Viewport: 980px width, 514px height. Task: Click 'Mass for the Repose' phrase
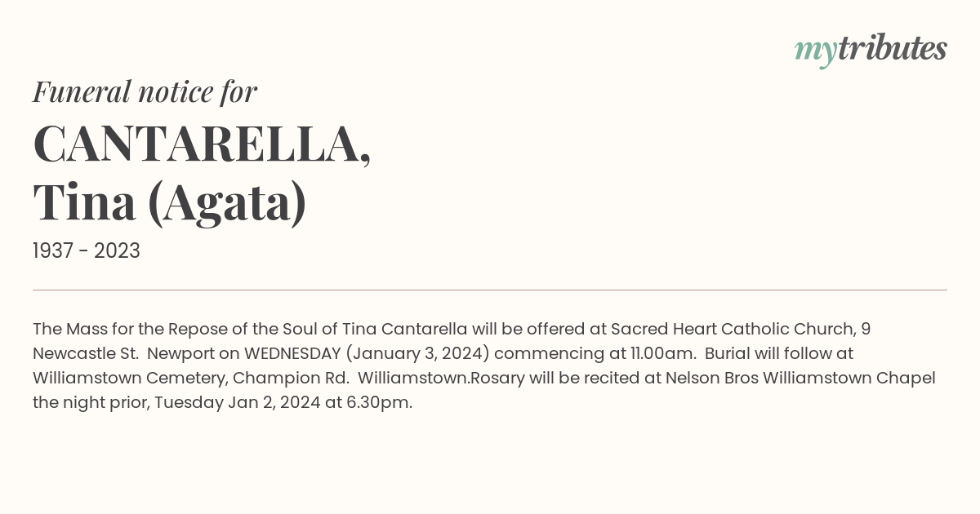pos(146,330)
